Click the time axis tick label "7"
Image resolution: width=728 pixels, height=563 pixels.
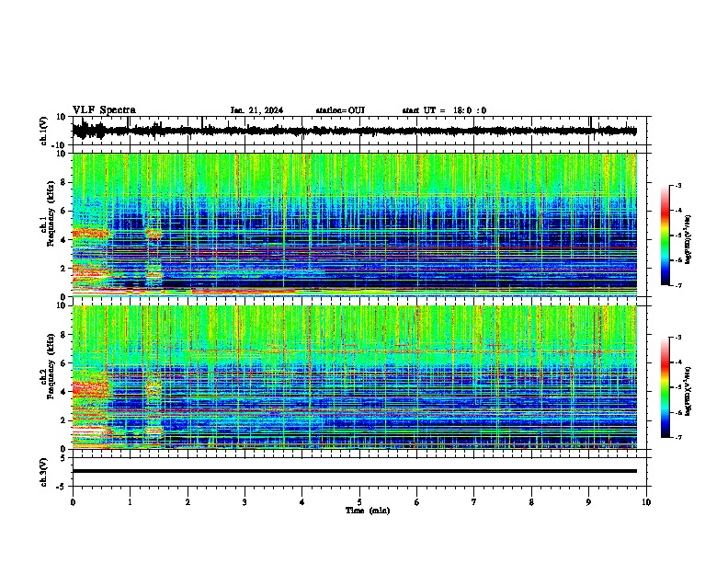point(474,502)
